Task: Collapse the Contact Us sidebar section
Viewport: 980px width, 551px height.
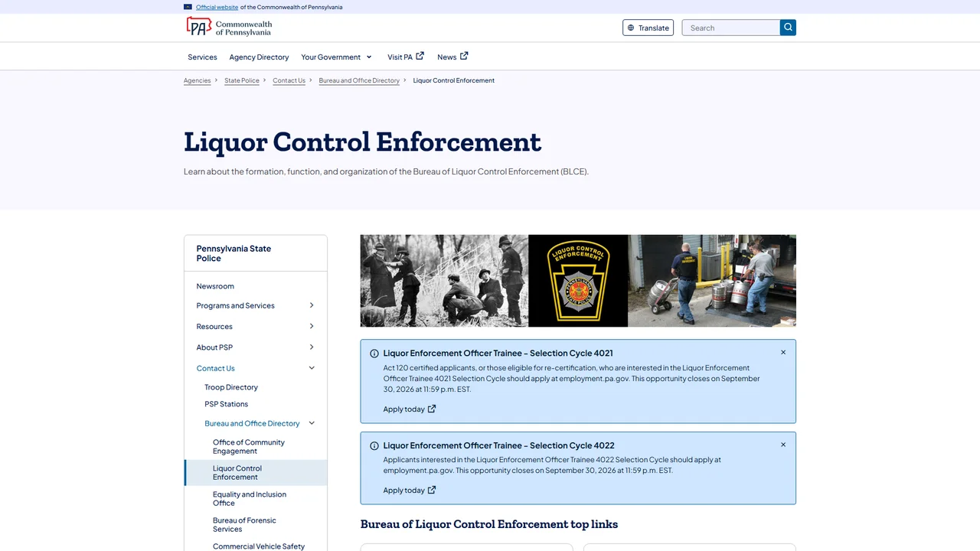Action: pyautogui.click(x=312, y=368)
